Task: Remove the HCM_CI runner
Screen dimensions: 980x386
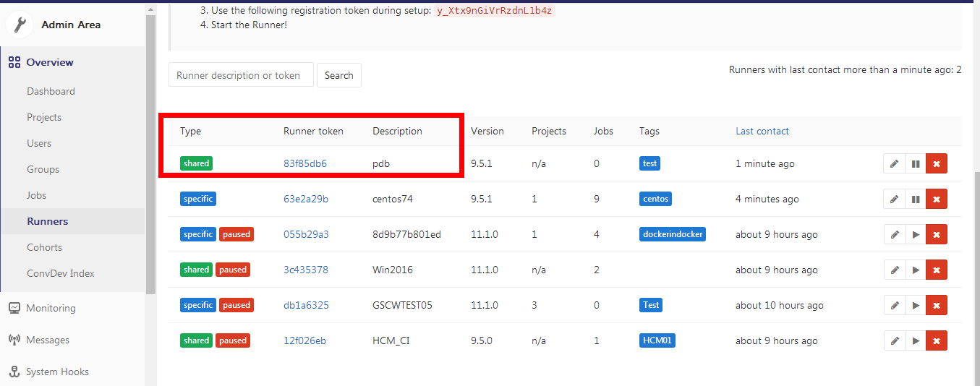Action: pyautogui.click(x=937, y=340)
